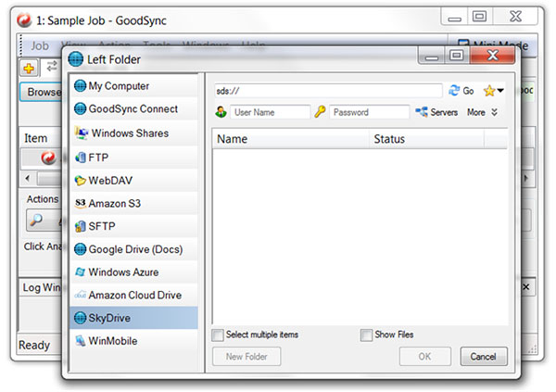
Task: Open the Servers list
Action: pos(436,112)
